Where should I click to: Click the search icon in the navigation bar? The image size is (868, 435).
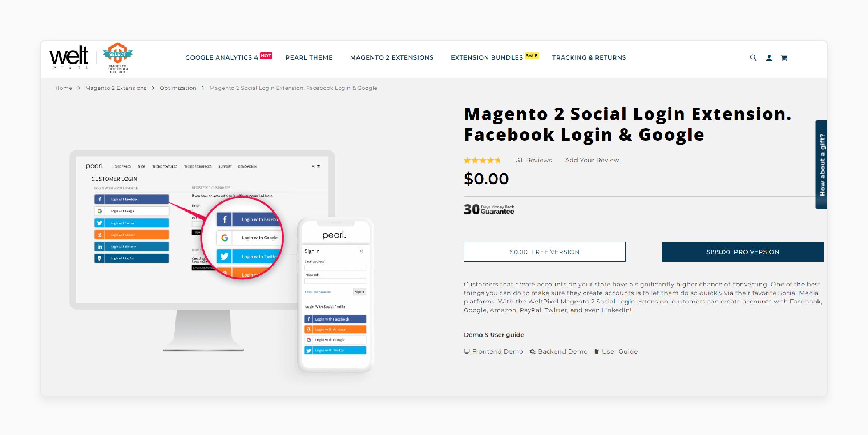tap(751, 57)
